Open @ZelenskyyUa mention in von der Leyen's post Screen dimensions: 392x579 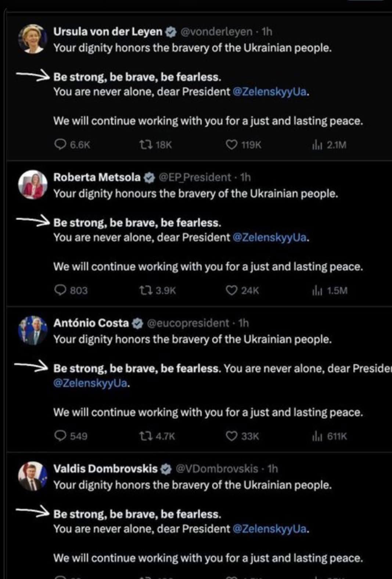click(270, 91)
